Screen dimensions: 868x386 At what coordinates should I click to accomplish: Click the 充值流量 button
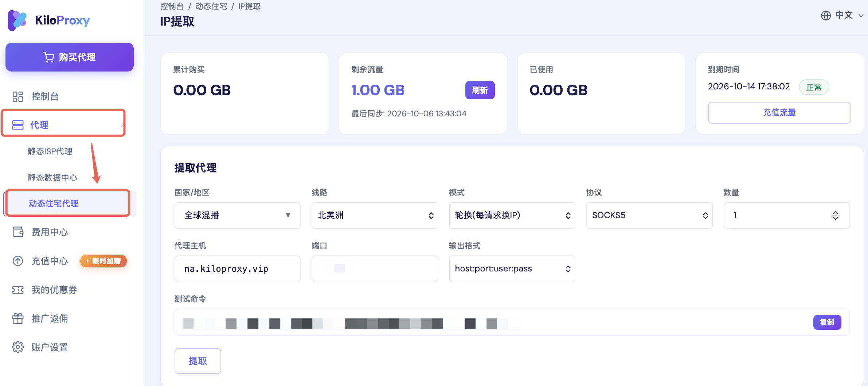click(x=779, y=113)
